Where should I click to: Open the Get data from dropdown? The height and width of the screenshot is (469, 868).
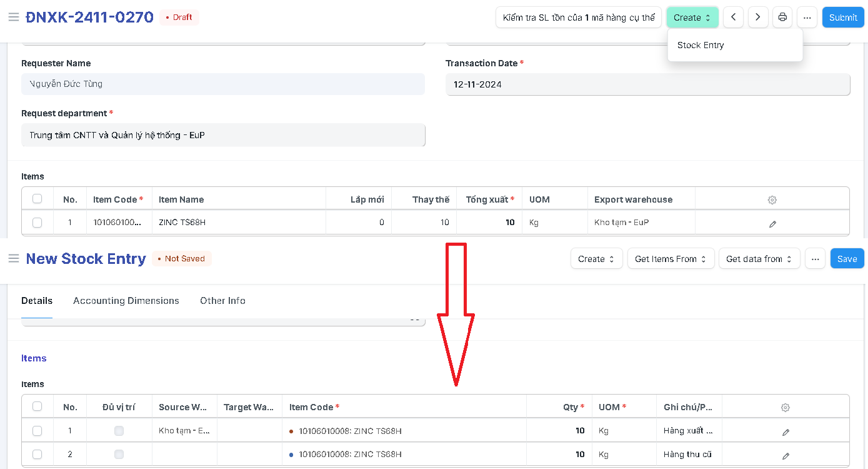coord(759,259)
